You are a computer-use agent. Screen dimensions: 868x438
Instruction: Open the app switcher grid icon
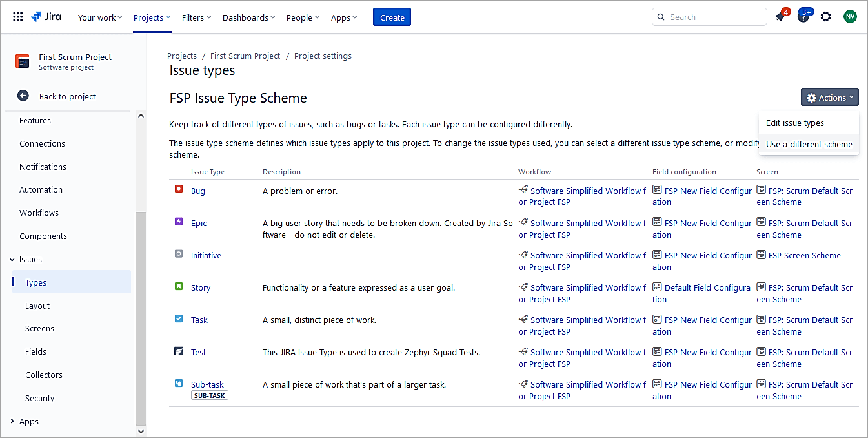pos(18,17)
